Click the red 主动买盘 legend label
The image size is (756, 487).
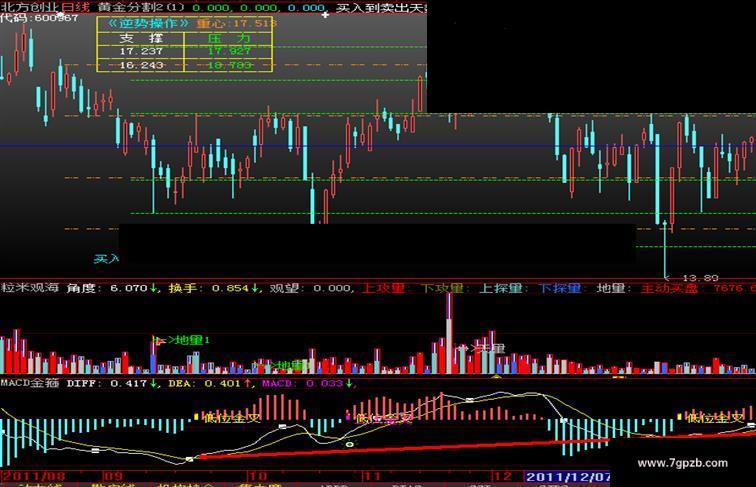[669, 288]
